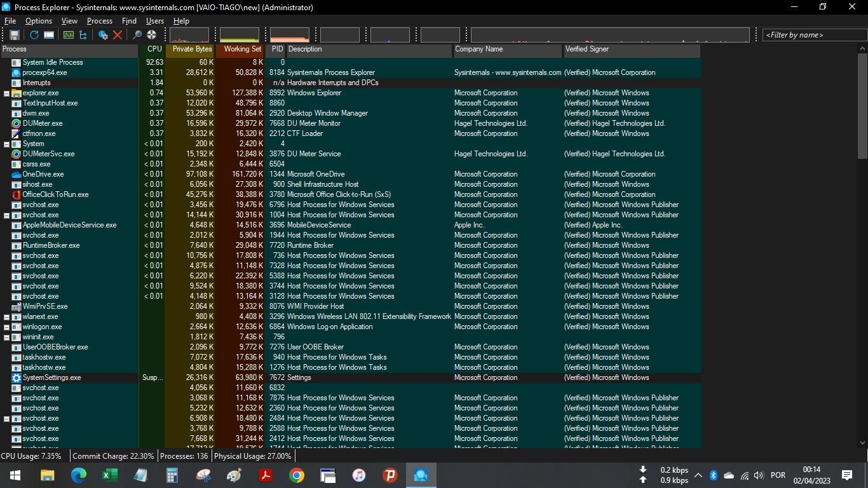Click the DUMeter.exe process icon

(x=17, y=123)
